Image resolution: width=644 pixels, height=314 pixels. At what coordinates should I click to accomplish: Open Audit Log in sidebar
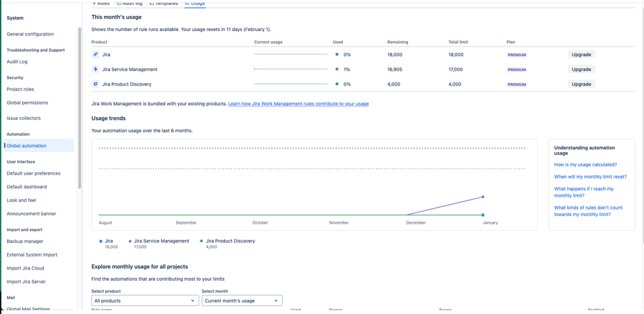point(17,62)
